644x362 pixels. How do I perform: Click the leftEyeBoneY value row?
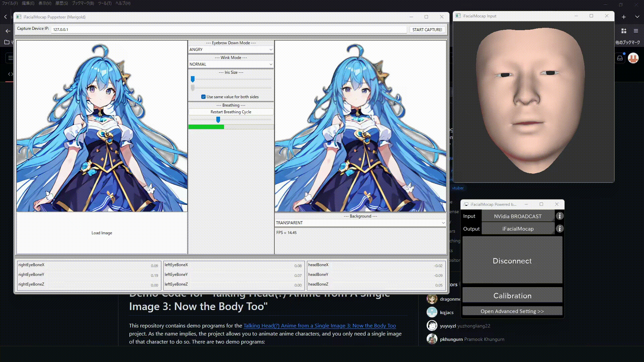[234, 275]
